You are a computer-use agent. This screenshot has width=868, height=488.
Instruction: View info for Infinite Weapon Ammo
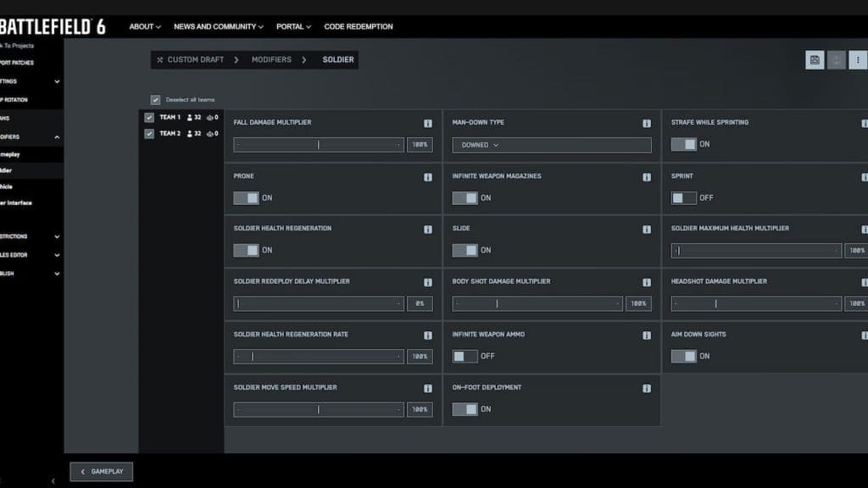point(645,334)
